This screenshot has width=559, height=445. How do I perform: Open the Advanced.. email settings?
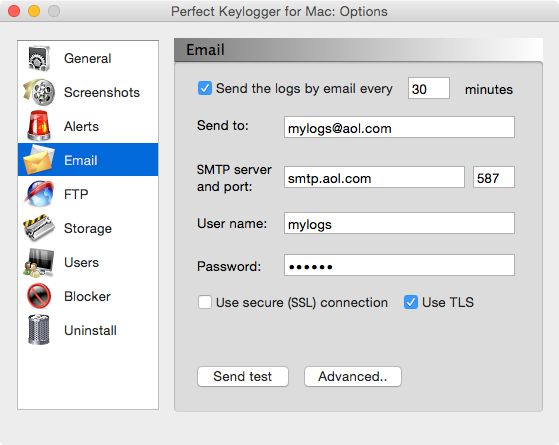click(x=353, y=377)
